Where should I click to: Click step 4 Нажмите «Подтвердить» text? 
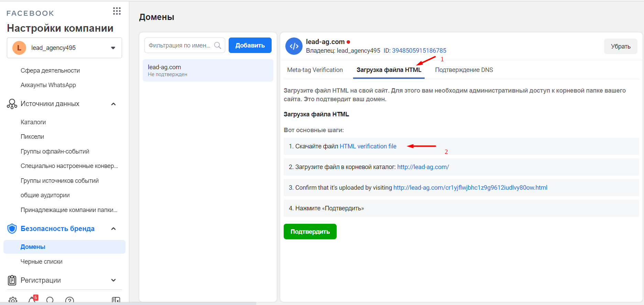pyautogui.click(x=326, y=208)
